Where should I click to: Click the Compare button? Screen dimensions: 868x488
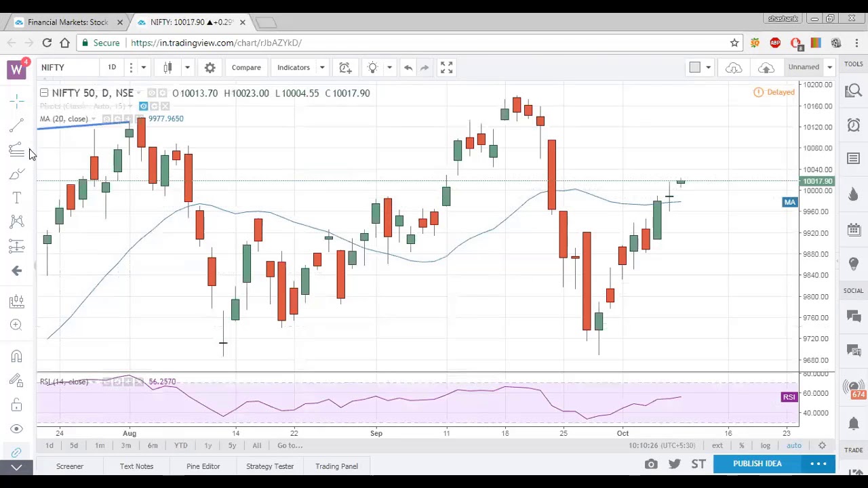coord(246,67)
